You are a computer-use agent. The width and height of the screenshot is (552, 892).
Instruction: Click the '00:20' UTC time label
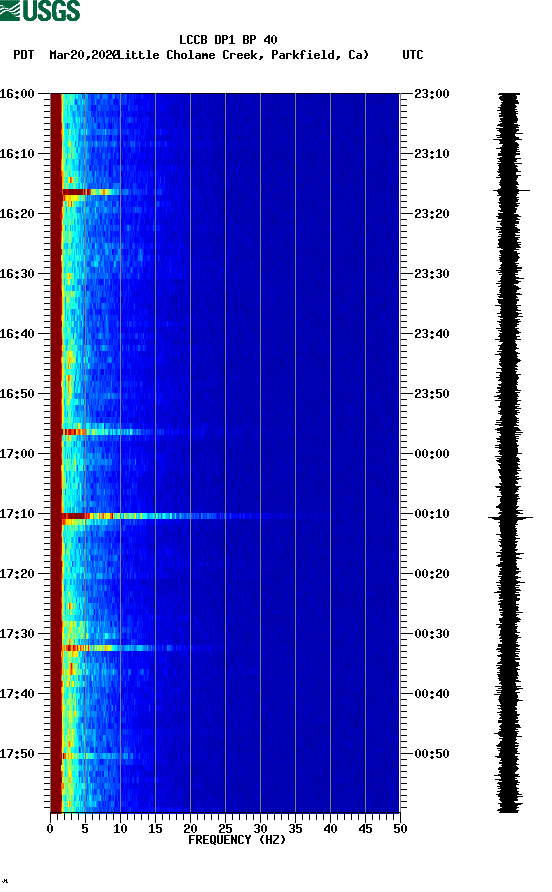432,574
